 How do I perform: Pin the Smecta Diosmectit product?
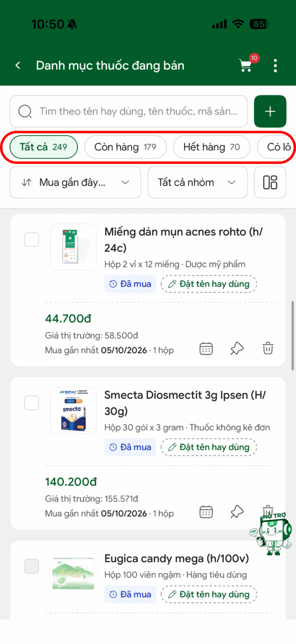(x=237, y=512)
